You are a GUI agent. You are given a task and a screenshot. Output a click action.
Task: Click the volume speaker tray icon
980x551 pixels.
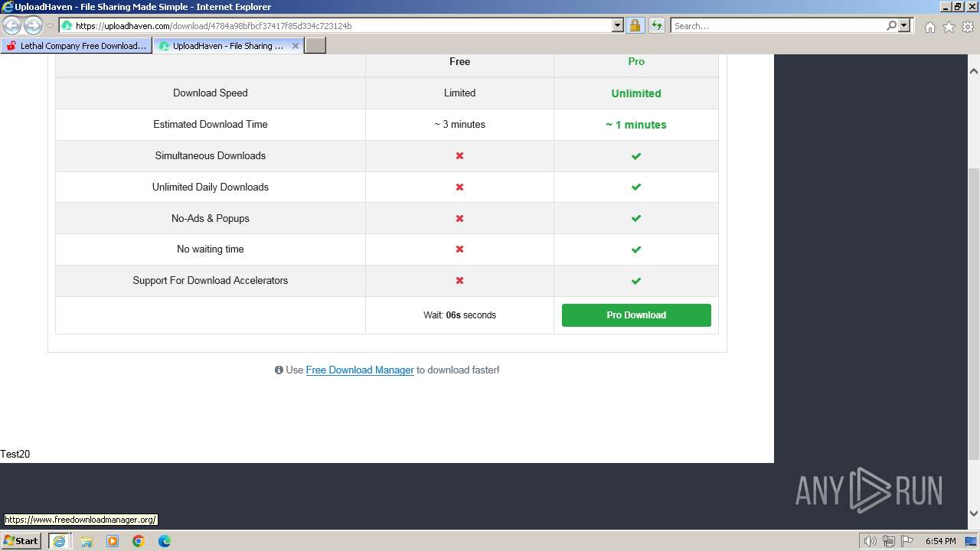click(871, 541)
